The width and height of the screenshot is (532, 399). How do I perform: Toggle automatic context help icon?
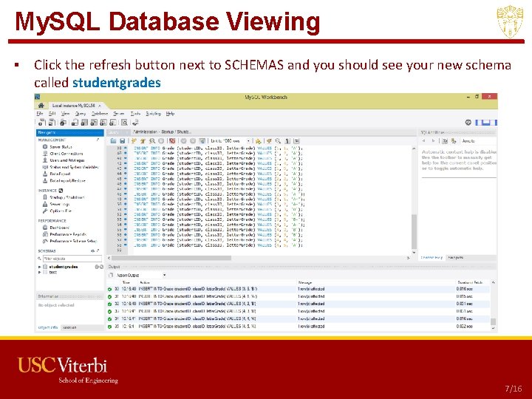pyautogui.click(x=445, y=141)
